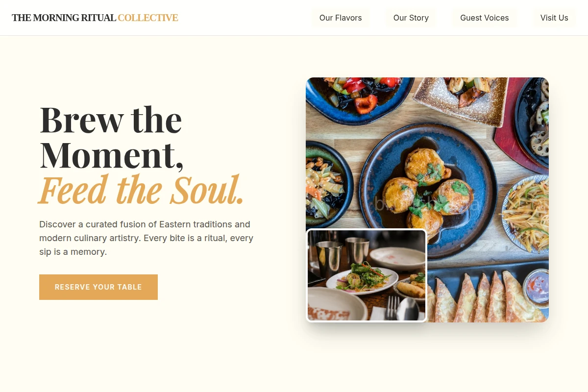Click the shredded noodle salad bowl
This screenshot has width=588, height=392.
pos(527,214)
